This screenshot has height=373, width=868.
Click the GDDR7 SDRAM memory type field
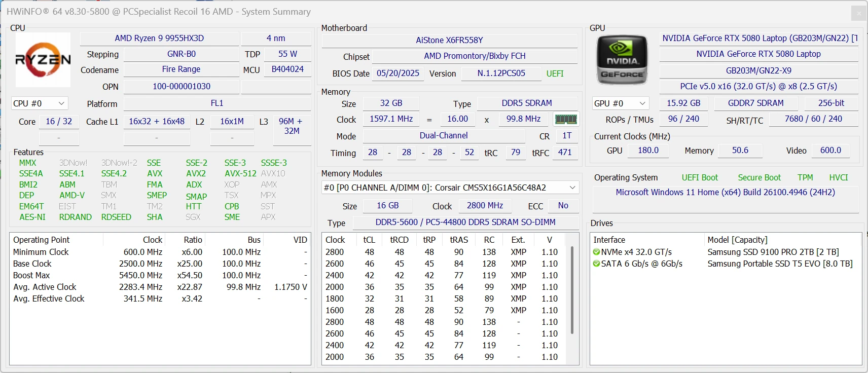point(755,103)
